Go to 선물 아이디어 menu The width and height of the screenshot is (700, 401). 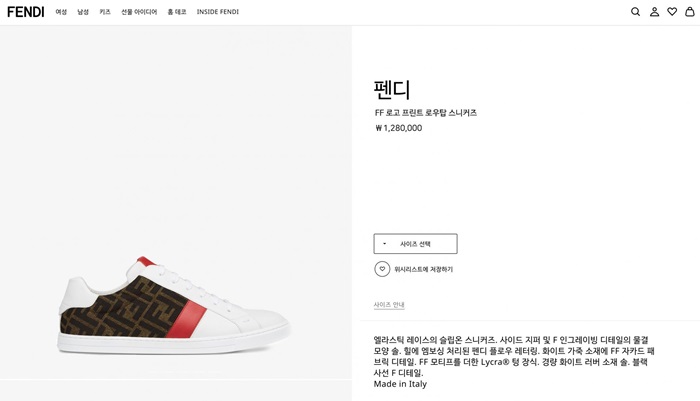tap(139, 12)
